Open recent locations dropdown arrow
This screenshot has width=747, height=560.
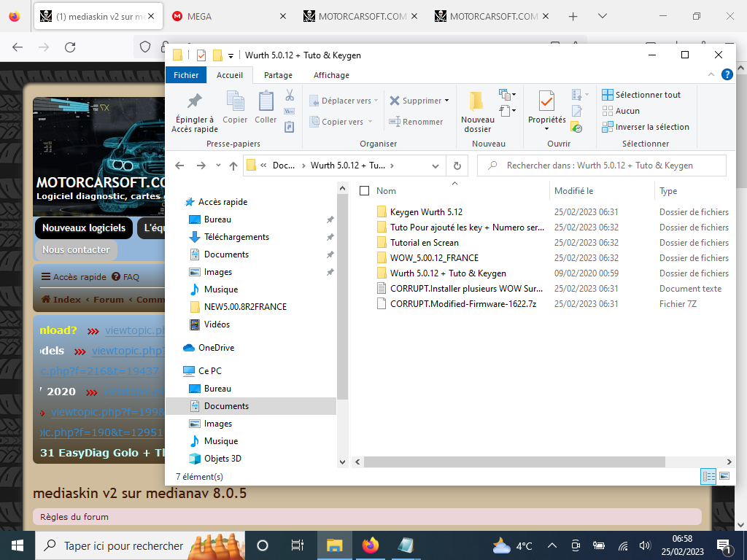pos(218,166)
